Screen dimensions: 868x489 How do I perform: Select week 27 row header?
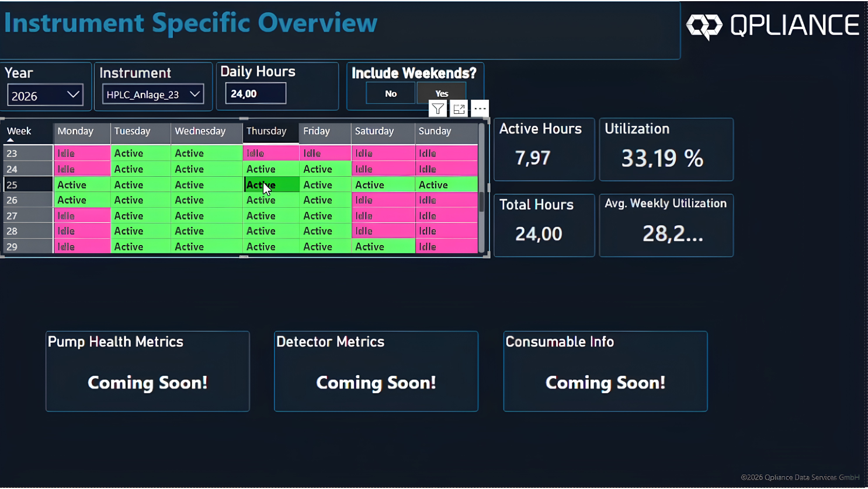coord(28,216)
